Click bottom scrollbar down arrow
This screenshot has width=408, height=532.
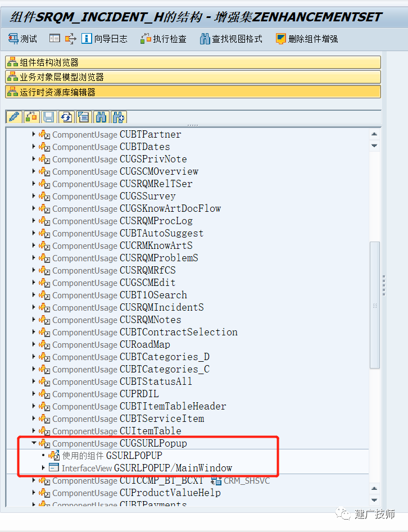[374, 500]
